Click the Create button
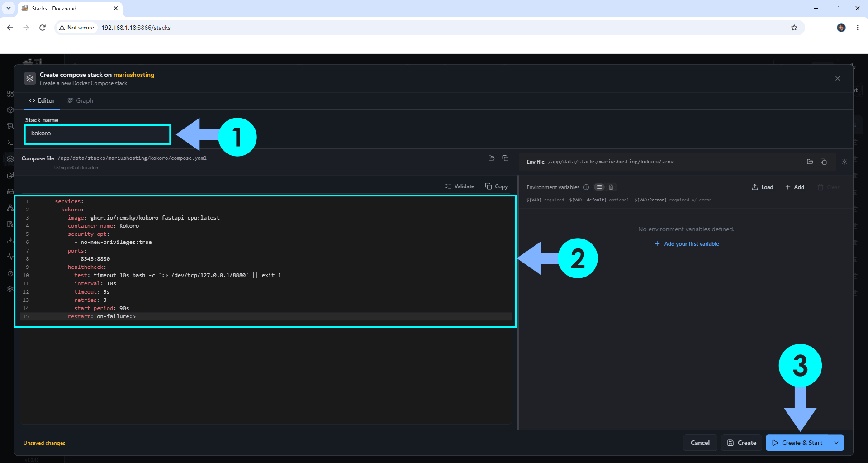This screenshot has height=463, width=868. (742, 443)
